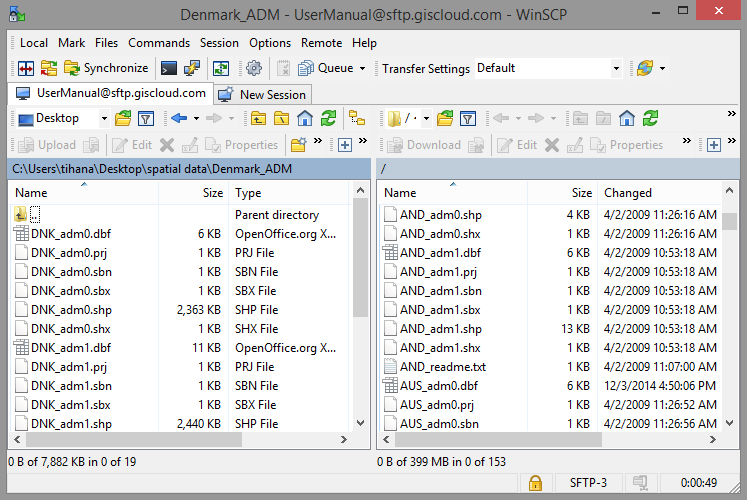
Task: Click the padlock encryption status icon
Action: click(x=535, y=483)
